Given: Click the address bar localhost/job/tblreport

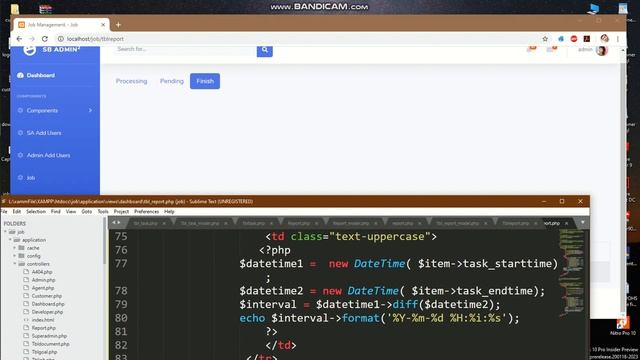Looking at the screenshot, I should (95, 39).
